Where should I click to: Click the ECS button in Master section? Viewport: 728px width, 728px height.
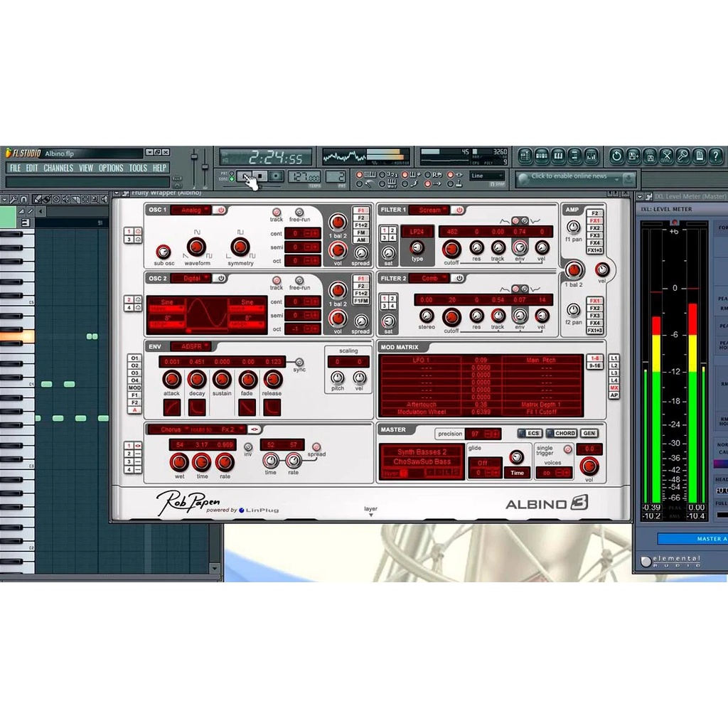pyautogui.click(x=529, y=433)
